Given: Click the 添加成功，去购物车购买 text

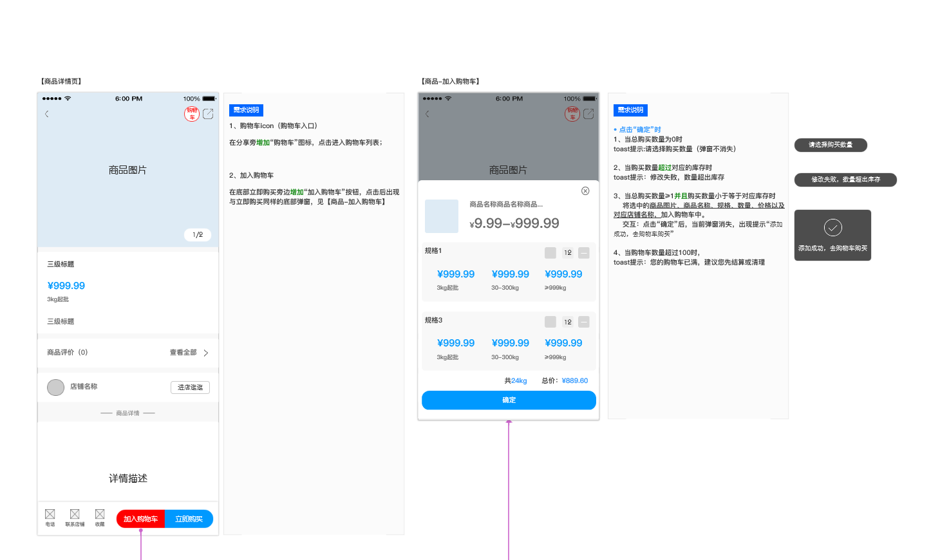Looking at the screenshot, I should pyautogui.click(x=832, y=248).
